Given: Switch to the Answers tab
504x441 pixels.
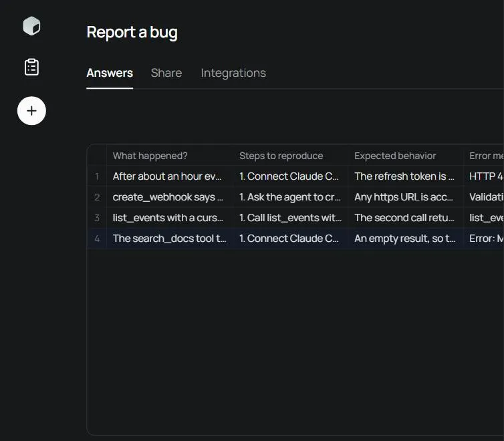Looking at the screenshot, I should pos(110,73).
